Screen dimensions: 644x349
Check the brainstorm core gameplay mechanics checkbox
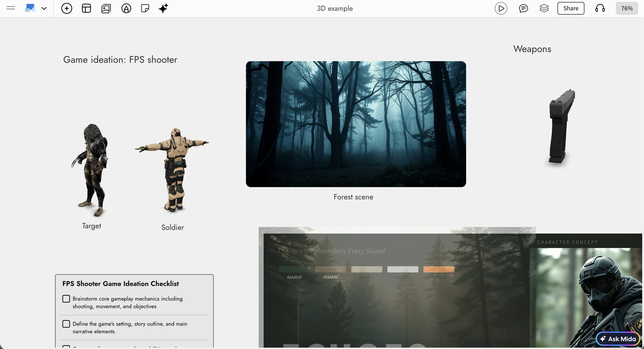[x=66, y=299]
